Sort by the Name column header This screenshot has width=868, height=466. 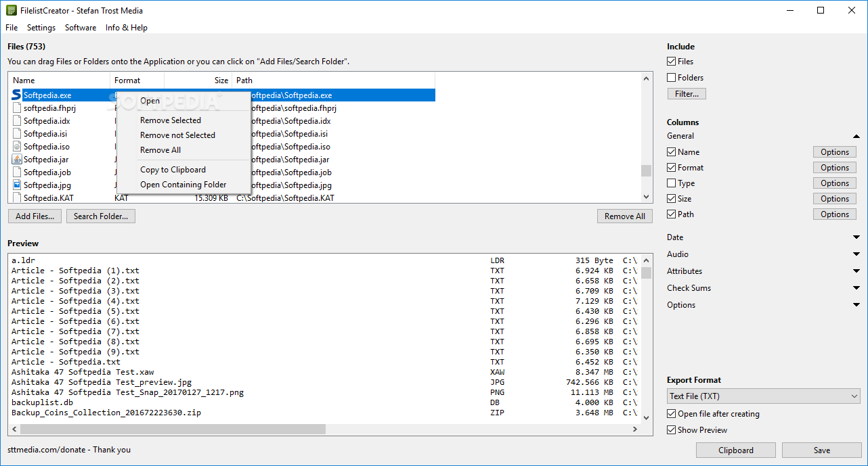coord(59,80)
